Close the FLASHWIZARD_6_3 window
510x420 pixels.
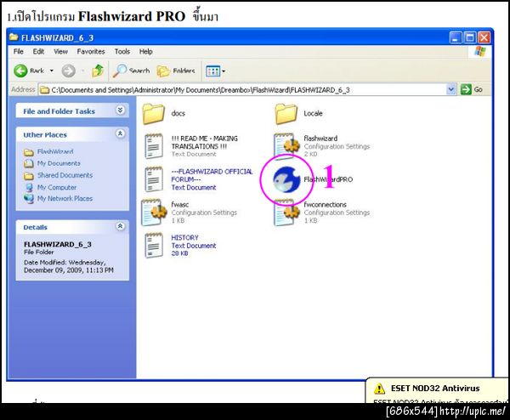pyautogui.click(x=484, y=37)
